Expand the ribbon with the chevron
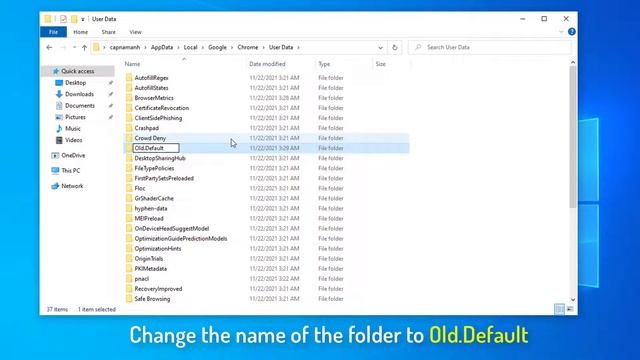 point(561,32)
